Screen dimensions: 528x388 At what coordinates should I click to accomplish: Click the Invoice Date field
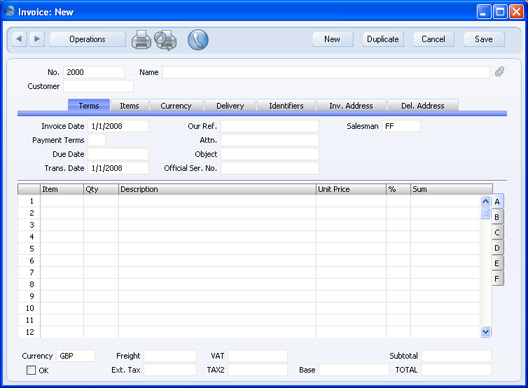tap(118, 126)
